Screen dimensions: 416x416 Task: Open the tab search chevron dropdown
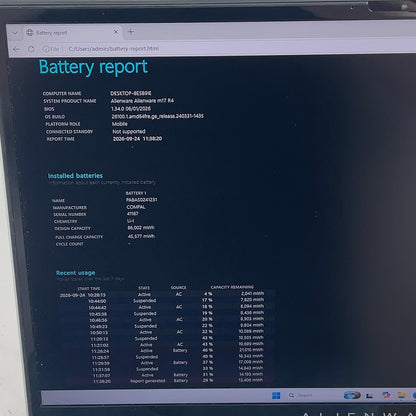pos(15,33)
